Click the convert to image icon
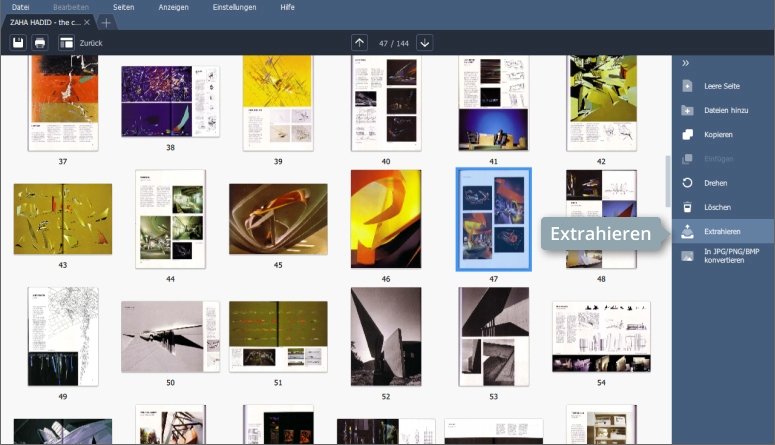This screenshot has width=775, height=445. click(x=687, y=256)
